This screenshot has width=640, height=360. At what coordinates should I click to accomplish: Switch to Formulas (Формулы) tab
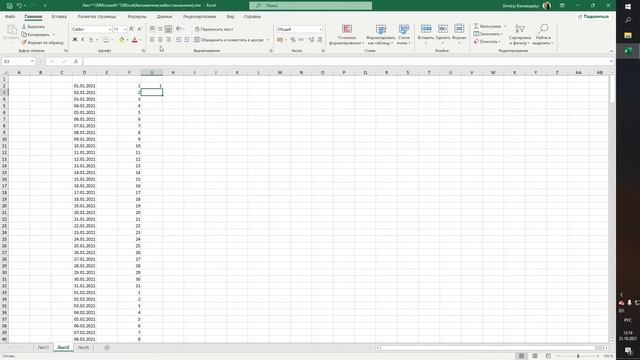pyautogui.click(x=137, y=17)
